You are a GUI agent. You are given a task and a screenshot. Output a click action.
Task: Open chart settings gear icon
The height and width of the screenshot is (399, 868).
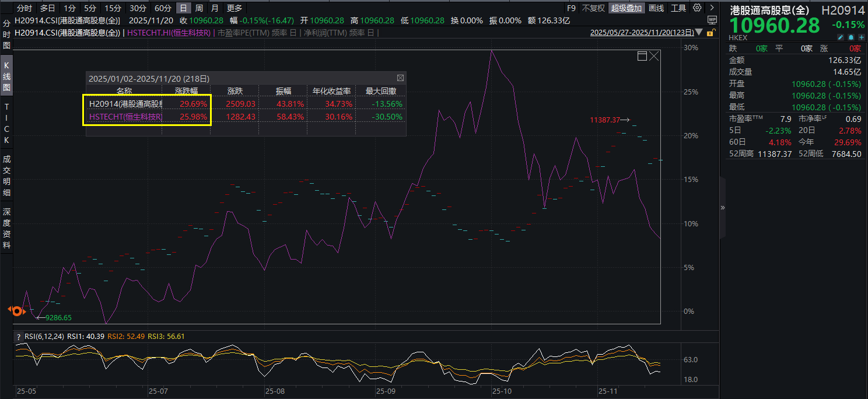pyautogui.click(x=696, y=8)
